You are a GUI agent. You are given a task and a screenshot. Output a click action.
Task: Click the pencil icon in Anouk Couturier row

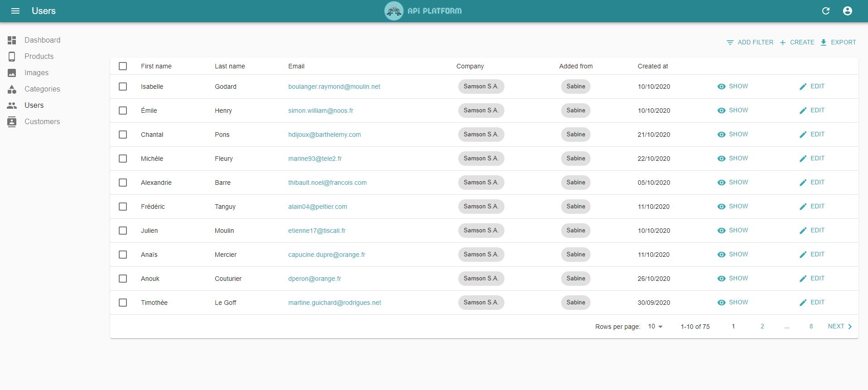803,279
